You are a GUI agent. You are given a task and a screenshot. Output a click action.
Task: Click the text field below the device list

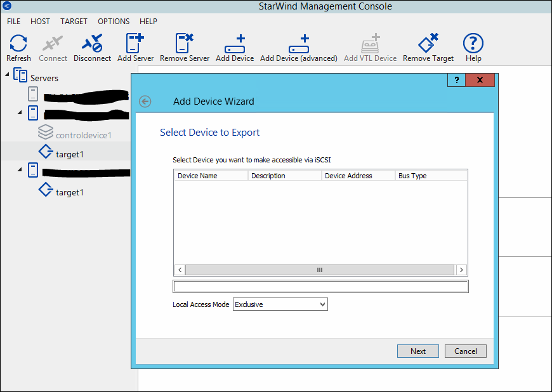click(x=320, y=287)
